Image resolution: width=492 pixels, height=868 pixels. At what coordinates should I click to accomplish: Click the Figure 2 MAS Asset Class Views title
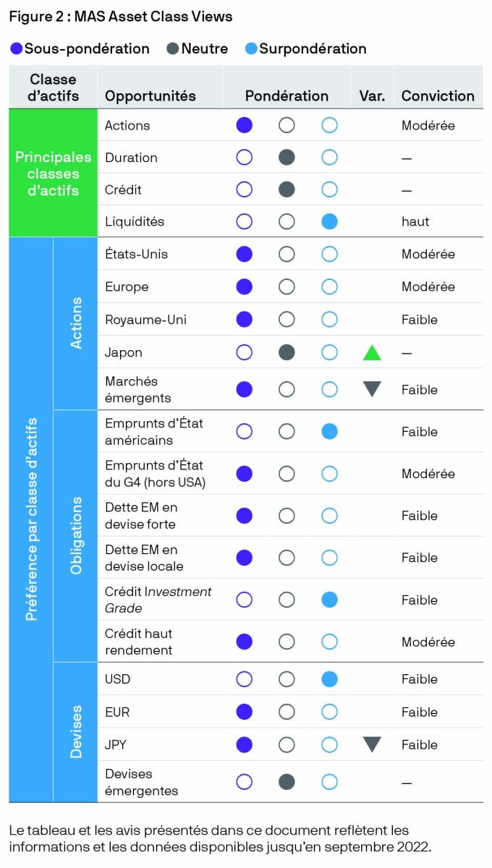point(121,16)
